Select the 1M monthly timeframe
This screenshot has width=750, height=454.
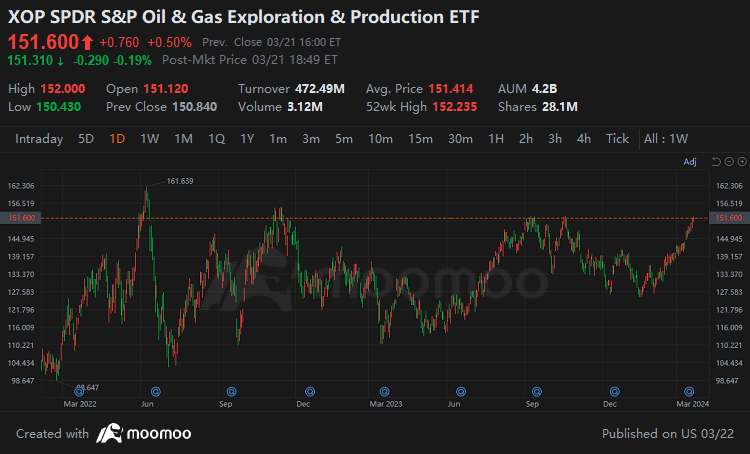pyautogui.click(x=183, y=139)
